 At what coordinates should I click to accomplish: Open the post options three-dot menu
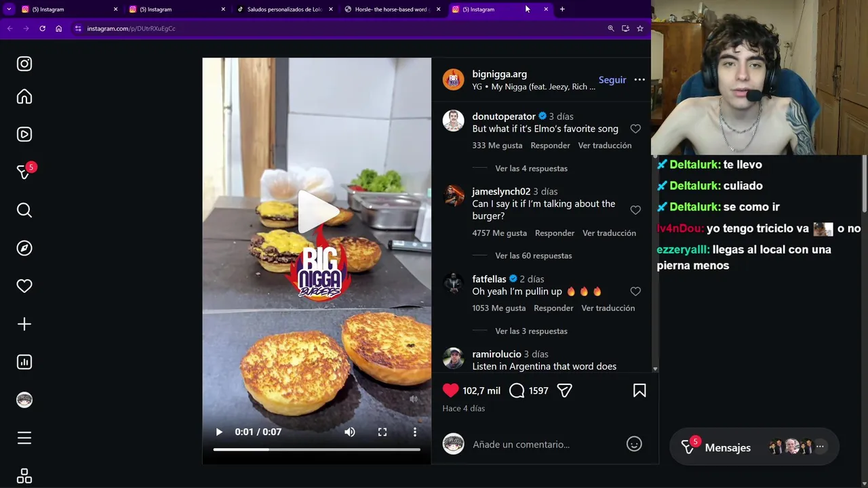(639, 80)
